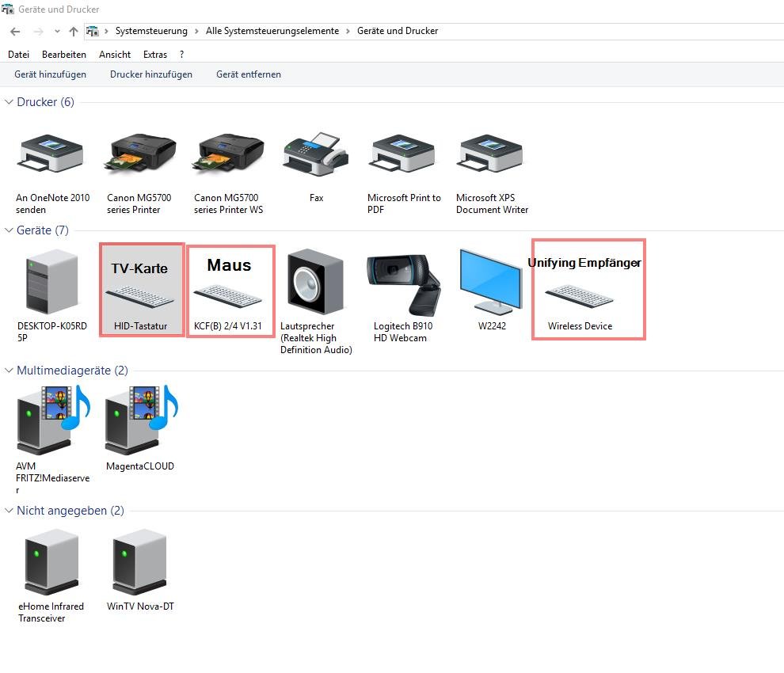Select the eHome Infrared Transceiver icon
This screenshot has width=784, height=673.
pyautogui.click(x=52, y=562)
